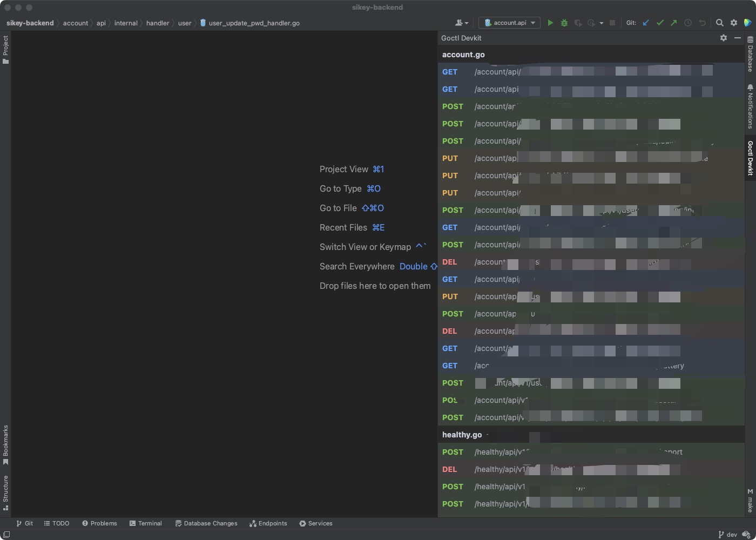Open the Project tool window
The image size is (756, 540).
coord(5,50)
